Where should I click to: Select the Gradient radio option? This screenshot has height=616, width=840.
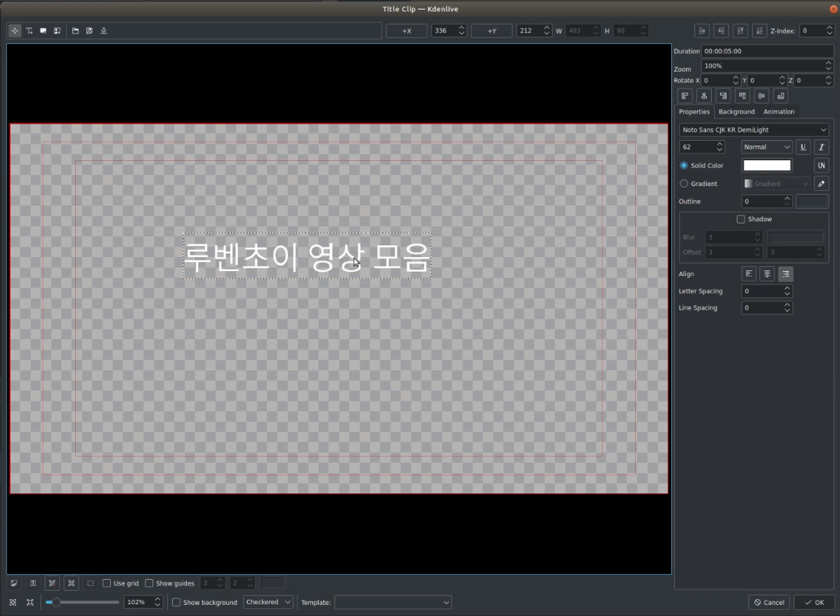click(698, 183)
